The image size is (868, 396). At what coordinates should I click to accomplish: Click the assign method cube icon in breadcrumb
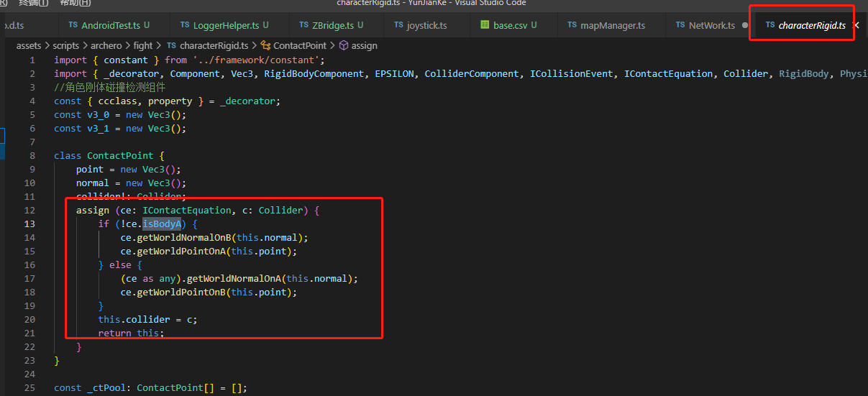pyautogui.click(x=344, y=45)
